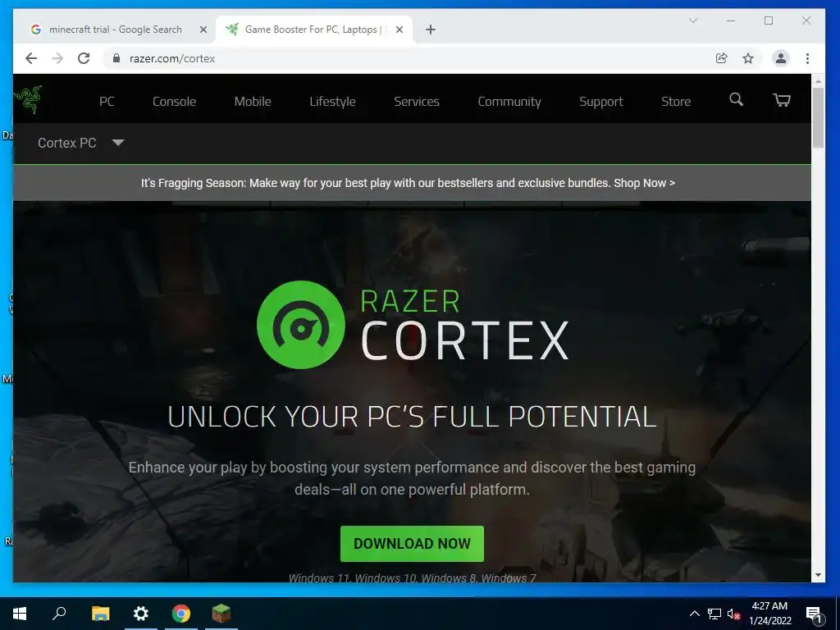Close the minecraft trial Google Search tab
840x630 pixels.
pyautogui.click(x=203, y=30)
